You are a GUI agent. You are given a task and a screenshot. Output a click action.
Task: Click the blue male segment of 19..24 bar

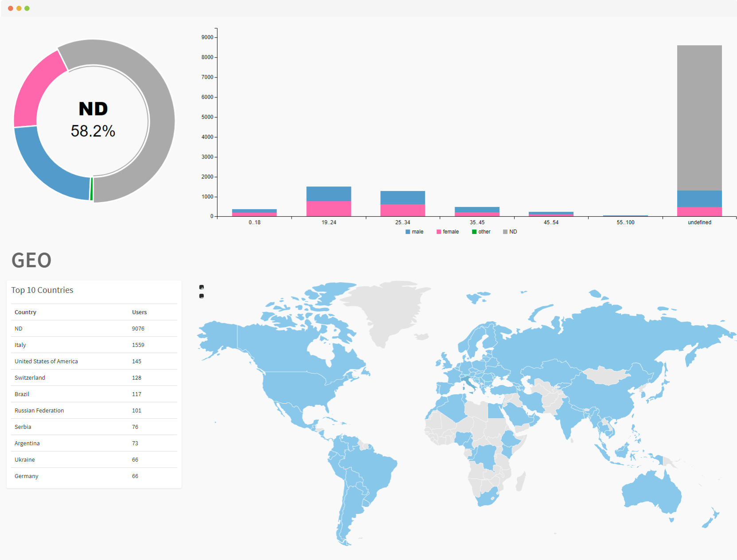329,194
